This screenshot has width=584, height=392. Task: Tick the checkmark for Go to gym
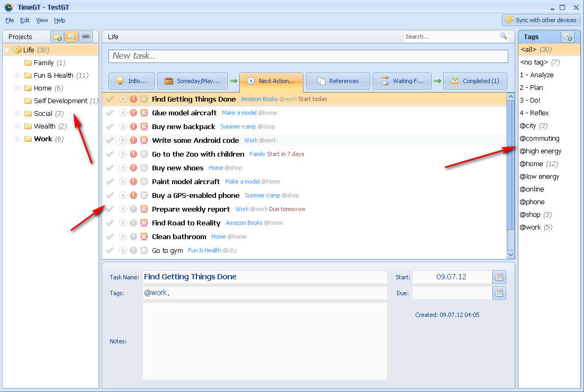click(110, 250)
